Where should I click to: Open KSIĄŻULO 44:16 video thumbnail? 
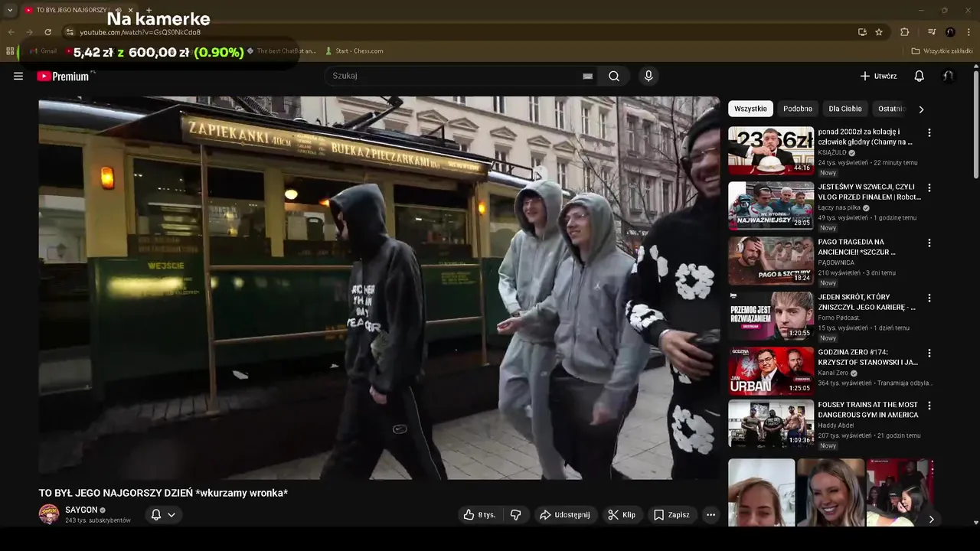(771, 151)
